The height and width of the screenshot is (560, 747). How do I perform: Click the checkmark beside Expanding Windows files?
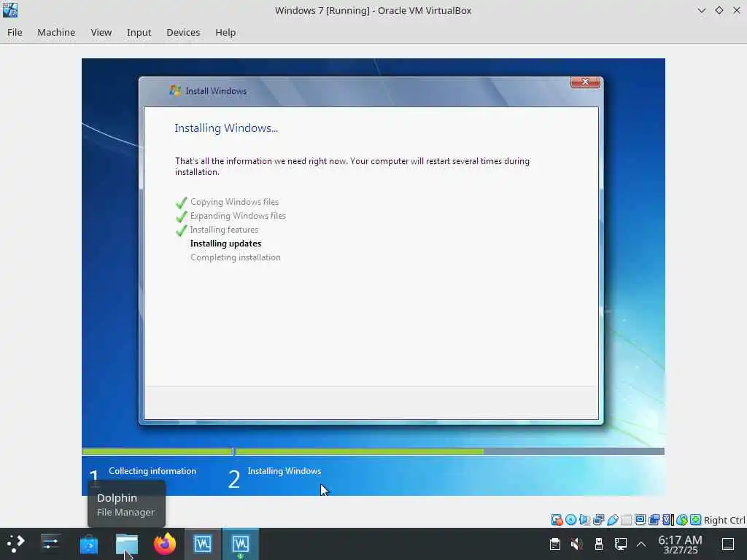(182, 216)
